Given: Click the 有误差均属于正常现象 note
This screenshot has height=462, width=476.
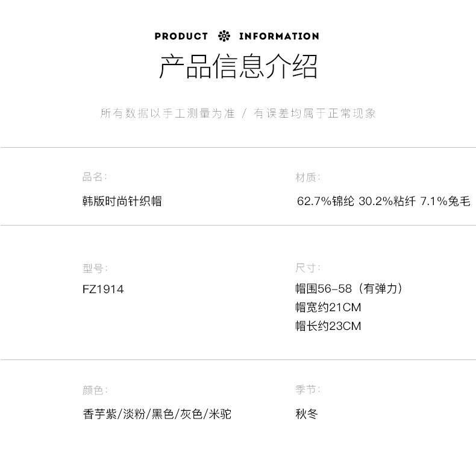Looking at the screenshot, I should pos(315,113).
